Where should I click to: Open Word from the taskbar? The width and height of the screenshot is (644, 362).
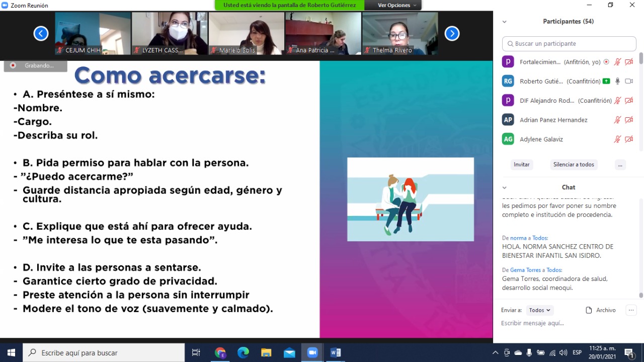point(336,352)
